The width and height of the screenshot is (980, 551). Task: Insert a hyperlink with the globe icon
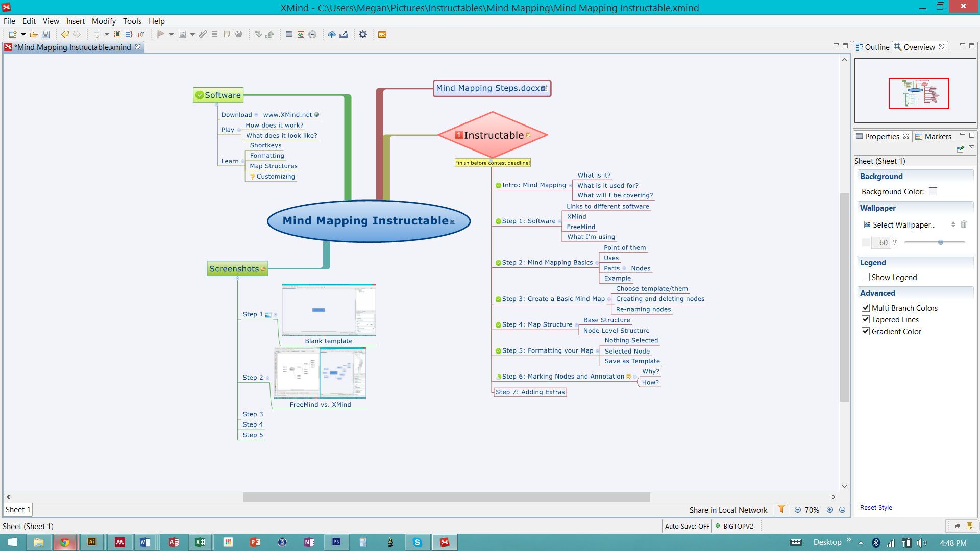tap(239, 34)
